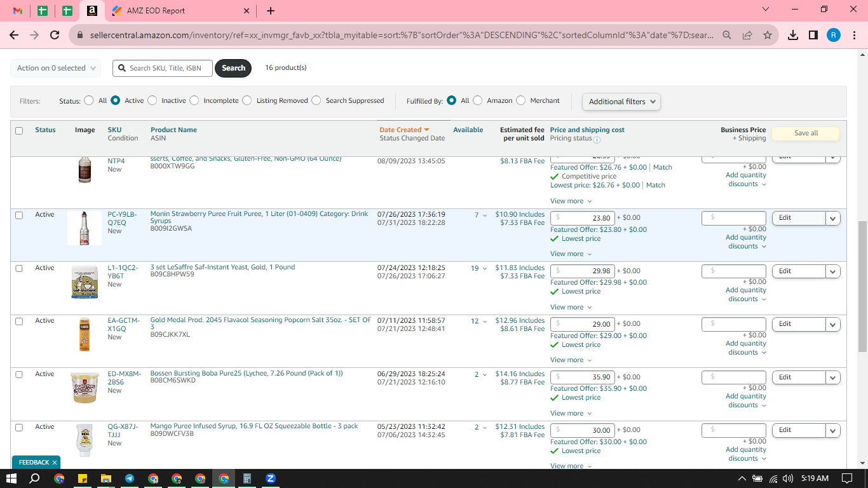868x488 pixels.
Task: Check the LeSaffre Saf-Instant Yeast row checkbox
Action: [19, 269]
